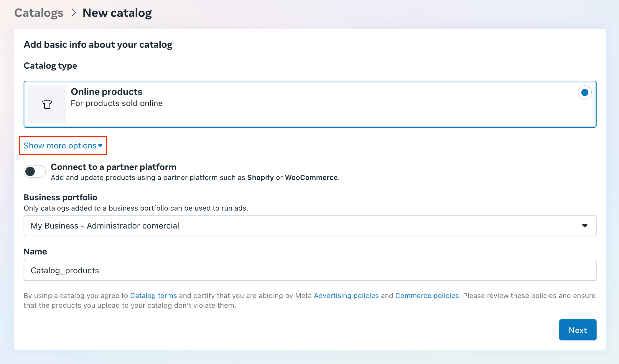Open the Business portfolio dropdown
The image size is (619, 364).
click(309, 226)
